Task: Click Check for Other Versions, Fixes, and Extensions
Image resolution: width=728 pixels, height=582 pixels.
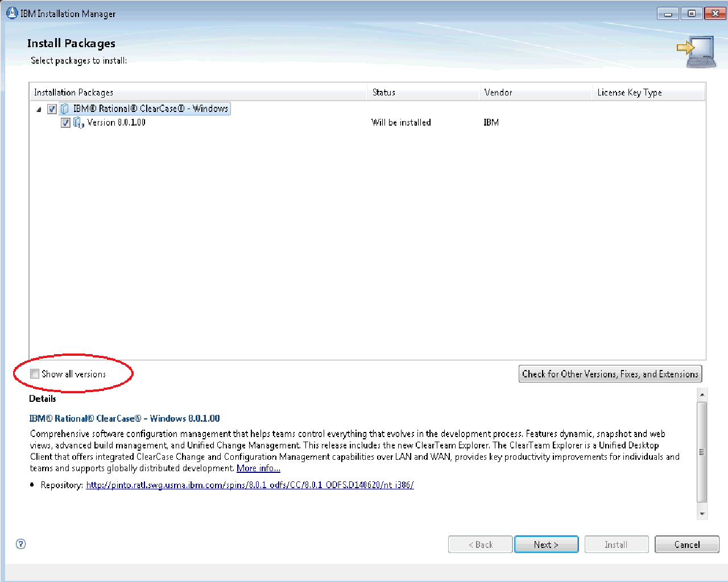Action: click(610, 374)
